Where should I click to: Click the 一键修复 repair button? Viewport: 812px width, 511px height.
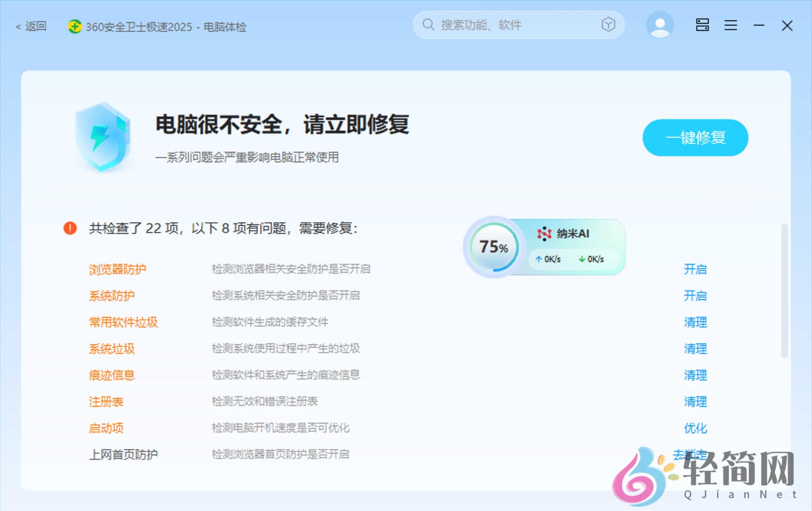(x=695, y=138)
